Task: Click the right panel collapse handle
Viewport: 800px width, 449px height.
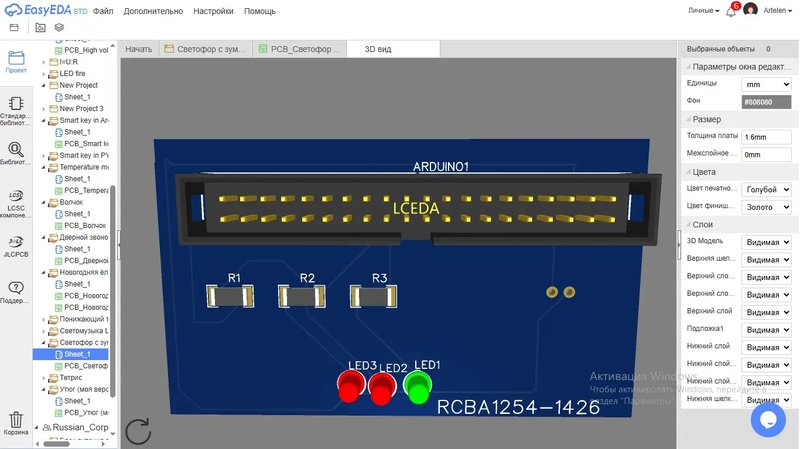Action: point(679,245)
